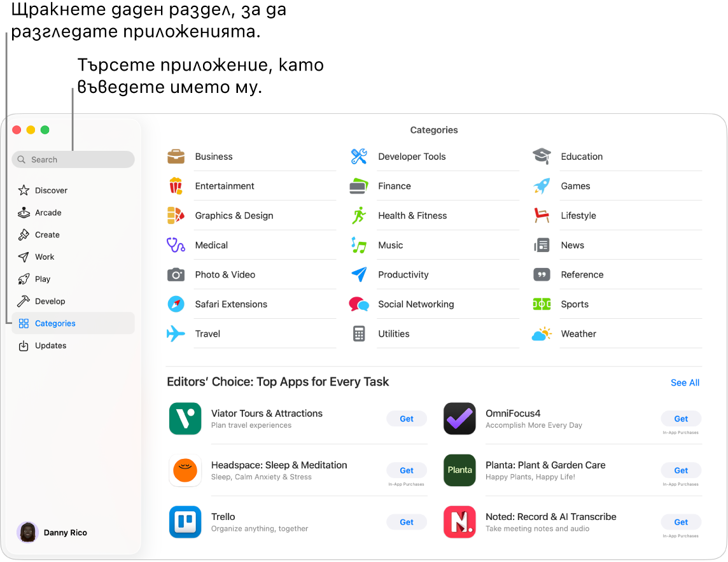Image resolution: width=728 pixels, height=562 pixels.
Task: Click the Travel airplane icon
Action: click(x=176, y=334)
